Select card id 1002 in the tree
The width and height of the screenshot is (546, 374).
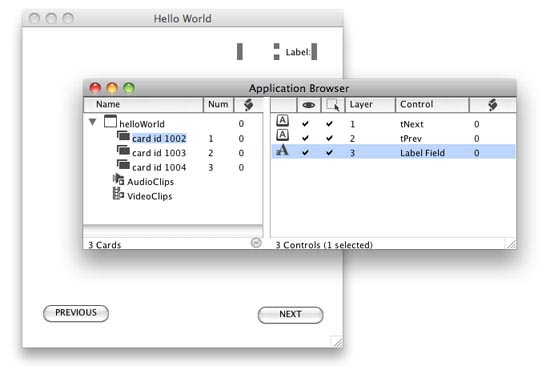click(x=159, y=139)
